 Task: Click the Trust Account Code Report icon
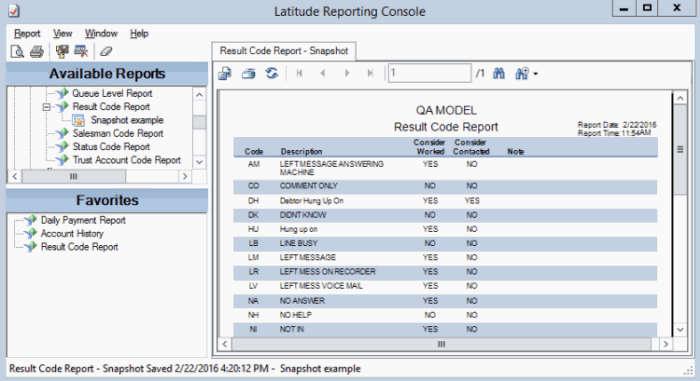click(63, 160)
